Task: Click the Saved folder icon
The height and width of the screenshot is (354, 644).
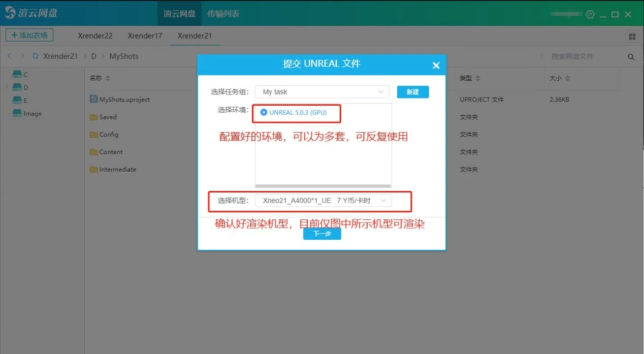Action: [x=93, y=117]
